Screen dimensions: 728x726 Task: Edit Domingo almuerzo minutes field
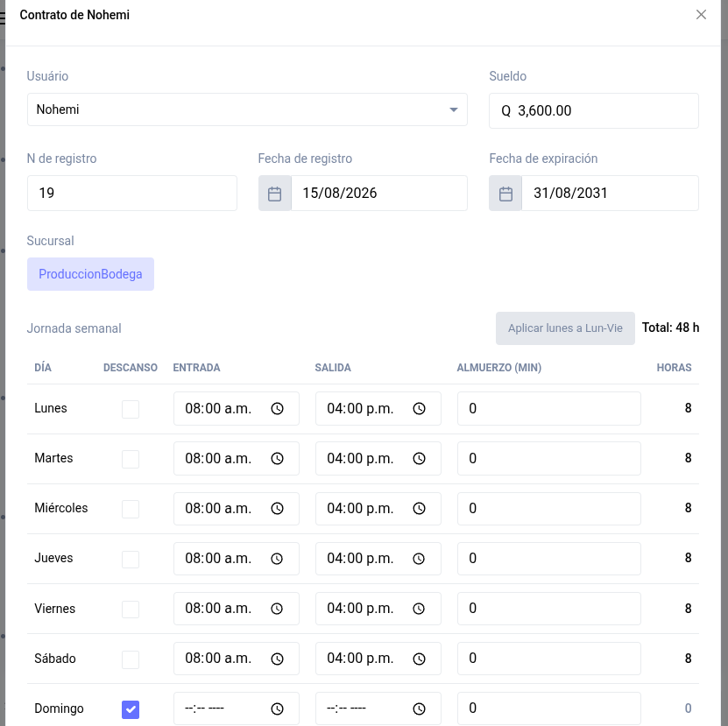click(x=548, y=708)
